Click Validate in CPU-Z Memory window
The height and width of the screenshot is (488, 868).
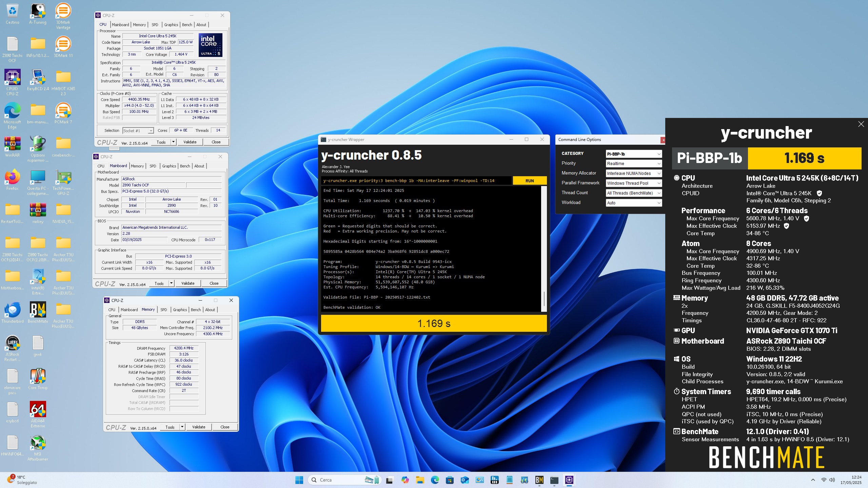click(199, 427)
